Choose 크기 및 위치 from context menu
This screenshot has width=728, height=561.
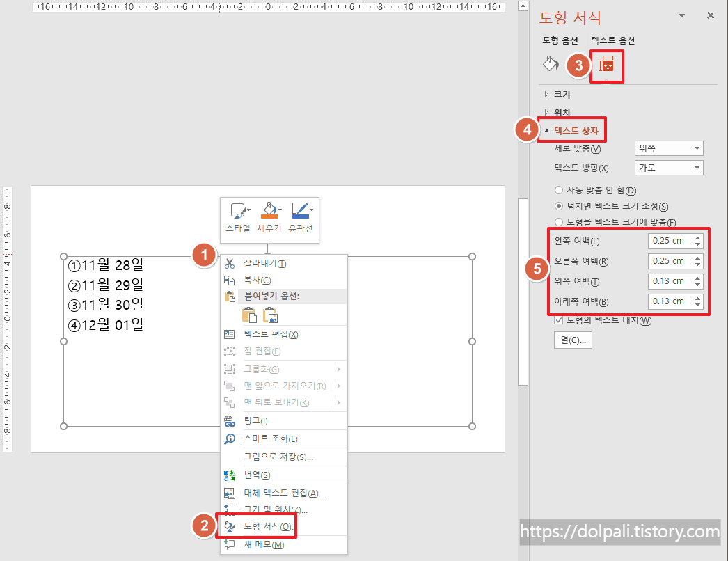click(x=284, y=510)
